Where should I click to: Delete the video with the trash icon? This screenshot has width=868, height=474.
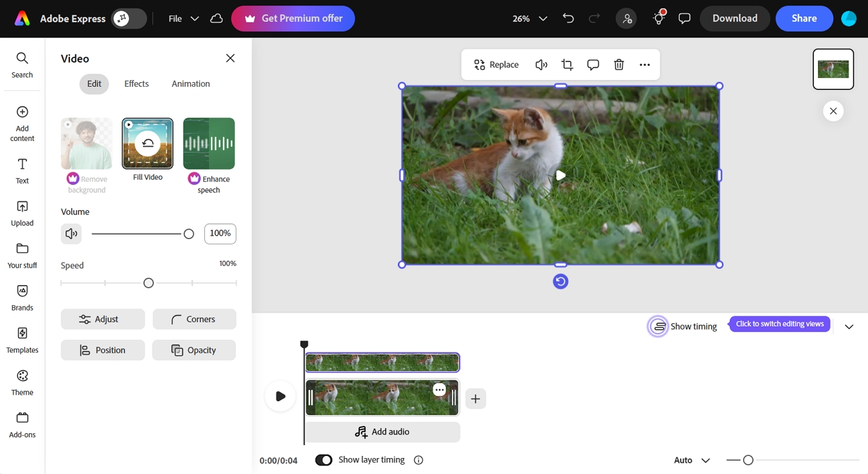619,65
